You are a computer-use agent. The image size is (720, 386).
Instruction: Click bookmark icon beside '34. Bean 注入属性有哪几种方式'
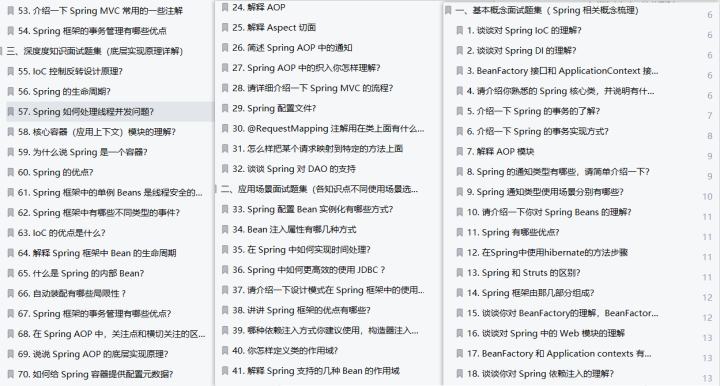pos(225,229)
